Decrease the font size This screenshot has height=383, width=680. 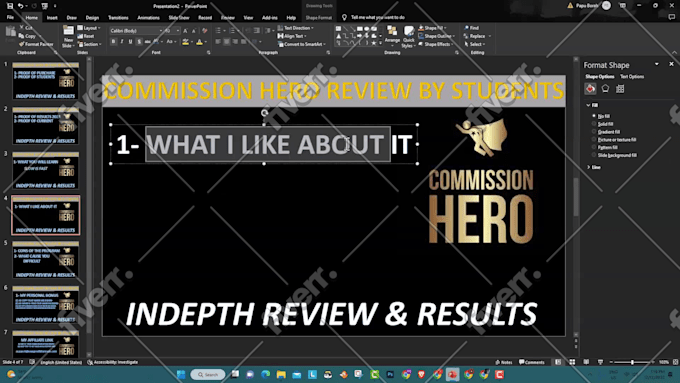coord(193,31)
